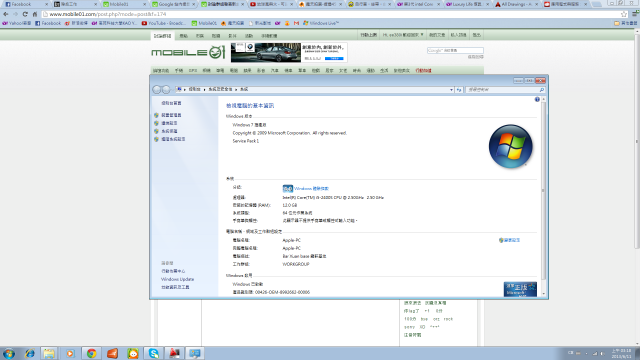
Task: Open the BMW car banner advertisement
Action: 289,52
